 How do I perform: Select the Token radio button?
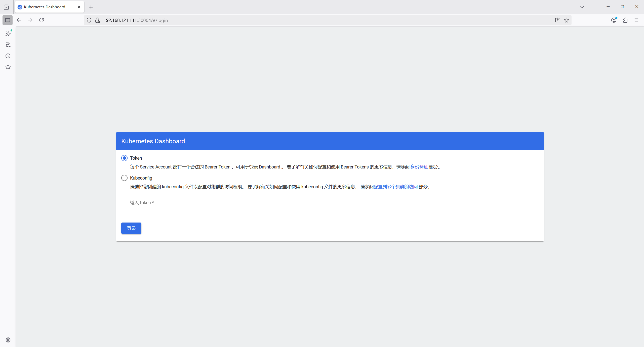tap(124, 158)
